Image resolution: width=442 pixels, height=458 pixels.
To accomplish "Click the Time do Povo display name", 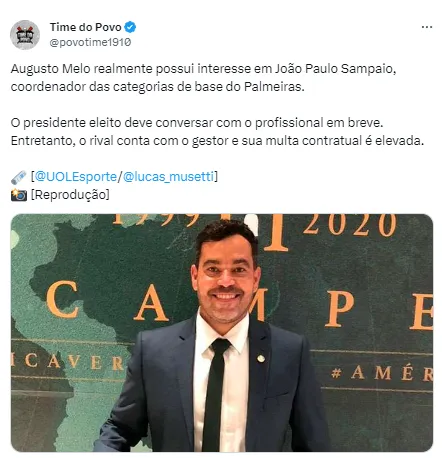I will tap(86, 27).
